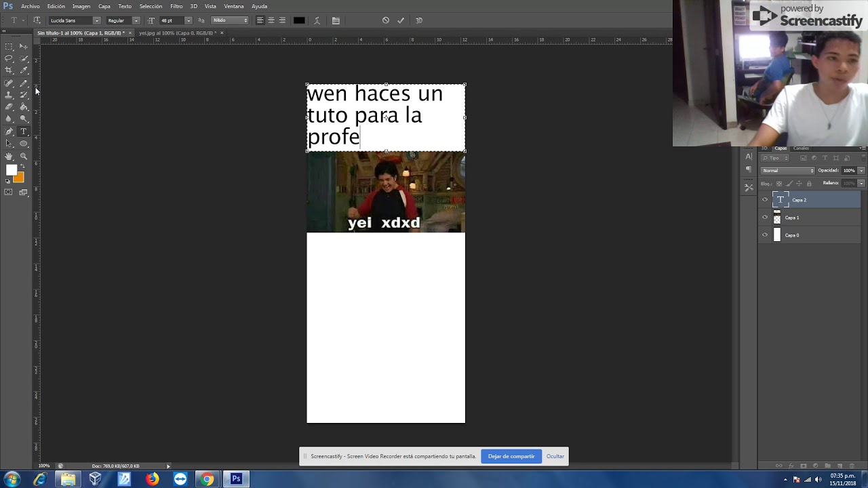The width and height of the screenshot is (868, 488).
Task: Select the Horizontal Type tool
Action: point(24,131)
